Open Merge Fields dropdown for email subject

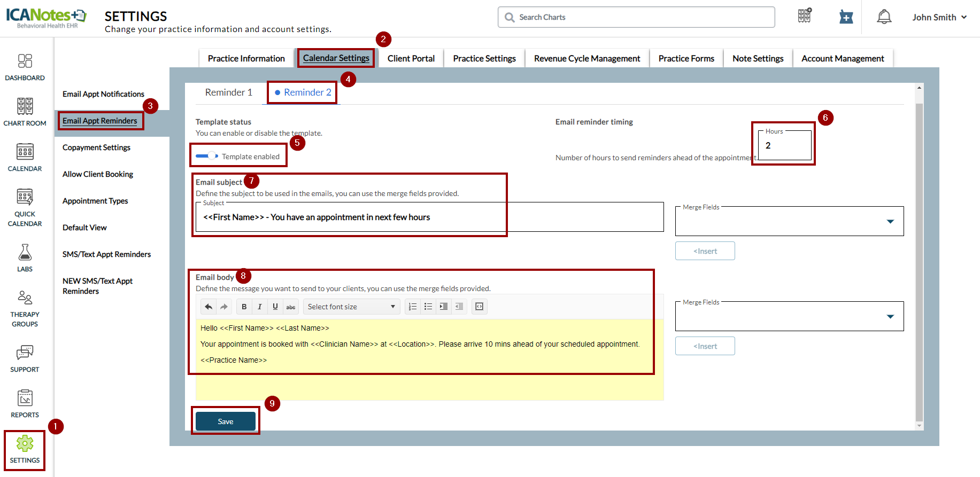coord(789,222)
